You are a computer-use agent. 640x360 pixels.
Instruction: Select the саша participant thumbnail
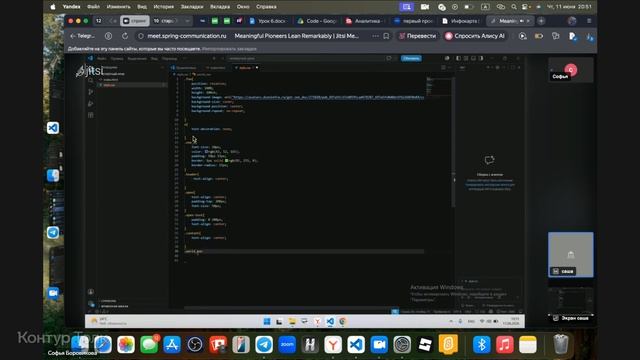(x=571, y=255)
